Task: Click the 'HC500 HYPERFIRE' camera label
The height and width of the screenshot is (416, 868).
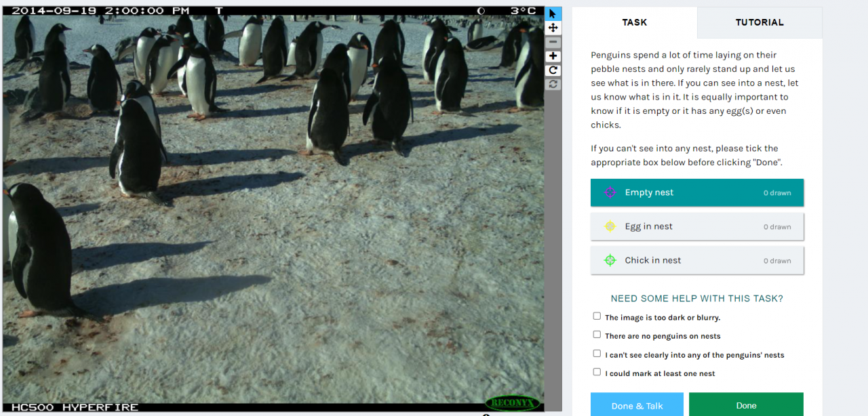Action: tap(75, 407)
